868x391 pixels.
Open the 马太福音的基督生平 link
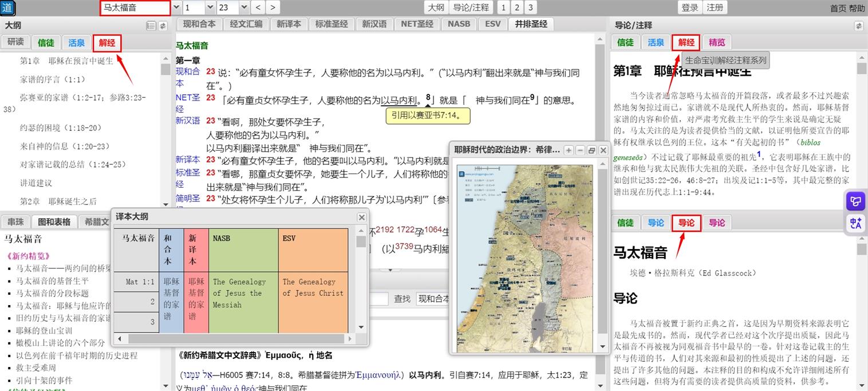coord(52,281)
